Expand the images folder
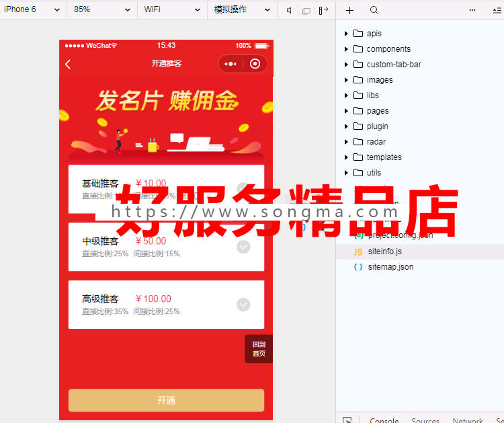This screenshot has height=423, width=504. [346, 80]
